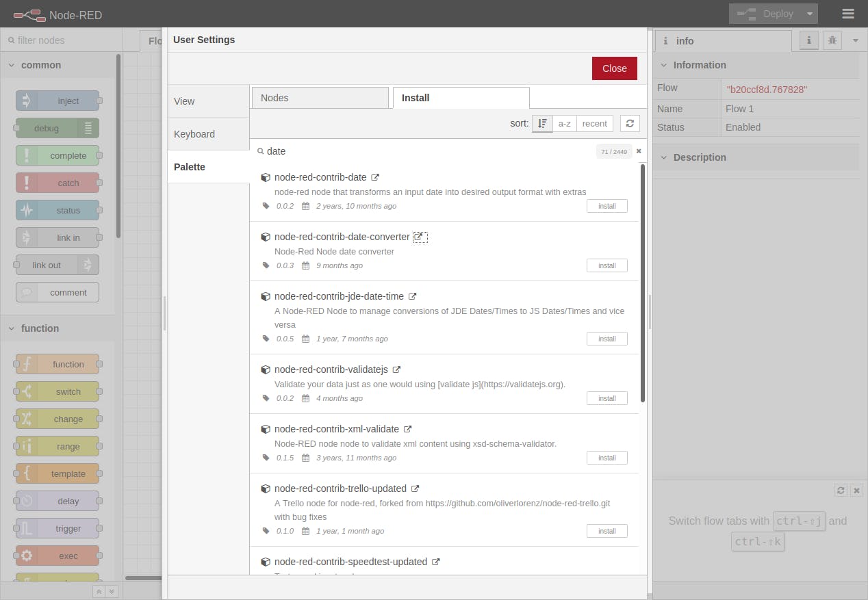
Task: Show the info sidebar tab icon
Action: pos(809,40)
